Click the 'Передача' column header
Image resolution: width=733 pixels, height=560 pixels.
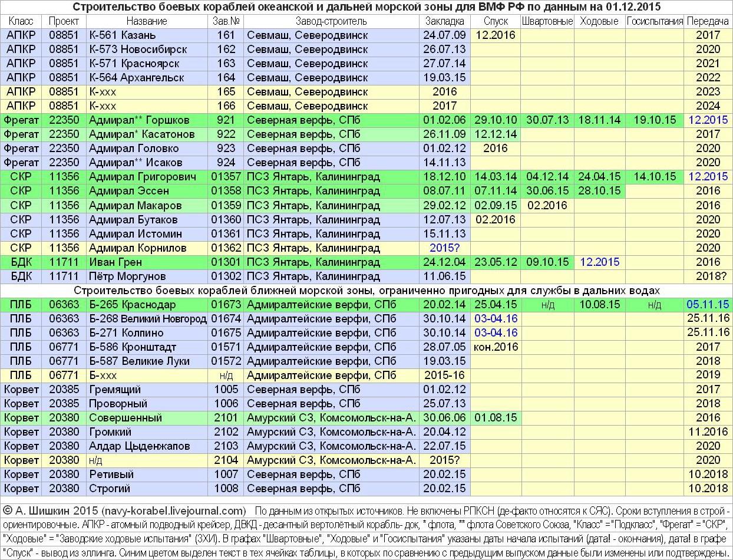[708, 21]
